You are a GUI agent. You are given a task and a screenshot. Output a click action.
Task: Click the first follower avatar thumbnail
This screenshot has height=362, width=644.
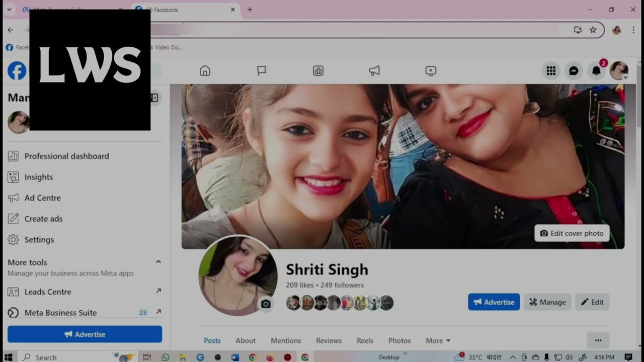293,303
